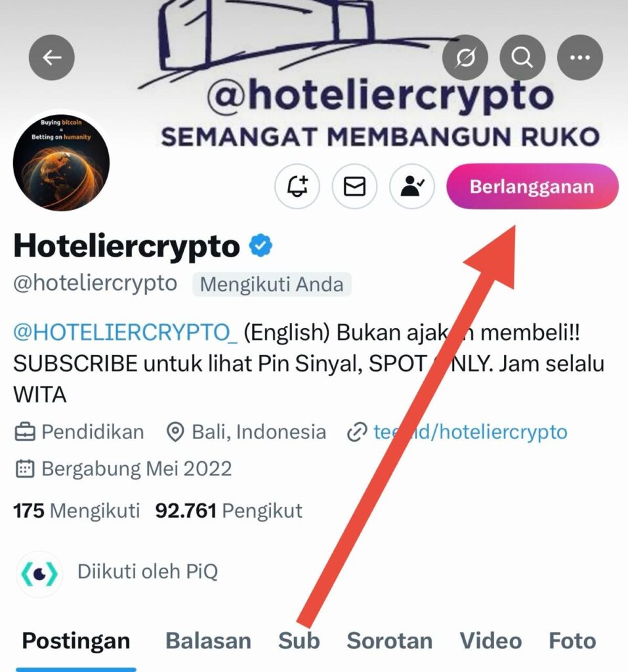
Task: Toggle following status with person-check icon
Action: [412, 186]
